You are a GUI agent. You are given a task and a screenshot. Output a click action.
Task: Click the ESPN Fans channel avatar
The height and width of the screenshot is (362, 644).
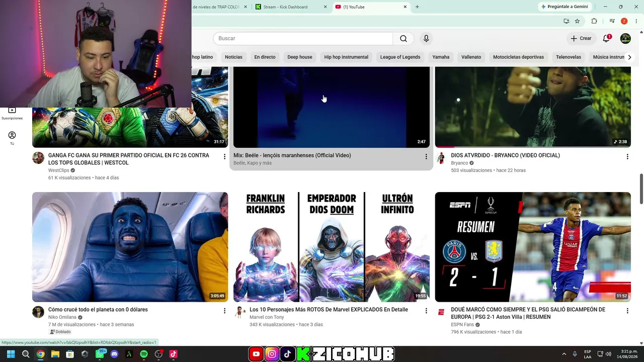click(441, 312)
